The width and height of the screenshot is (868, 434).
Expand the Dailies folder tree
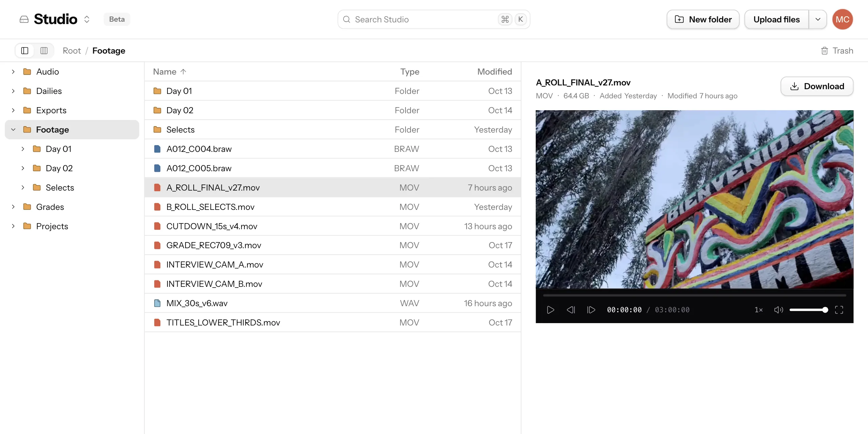click(x=13, y=91)
